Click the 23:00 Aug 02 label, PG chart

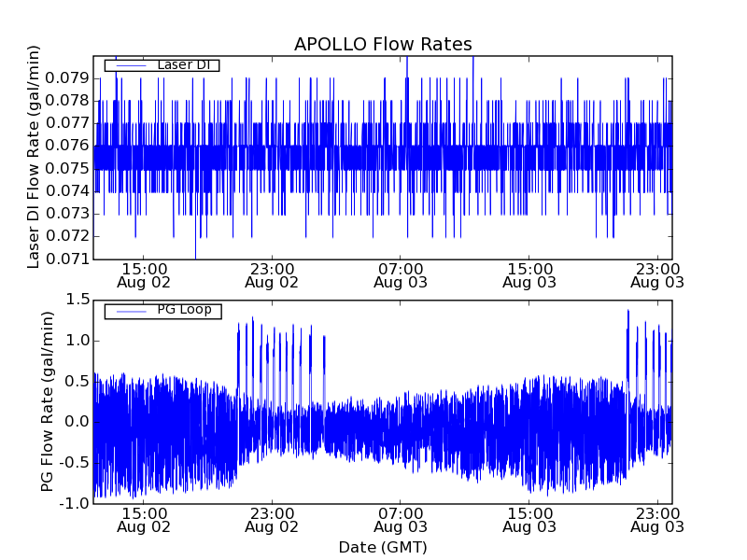tap(272, 520)
